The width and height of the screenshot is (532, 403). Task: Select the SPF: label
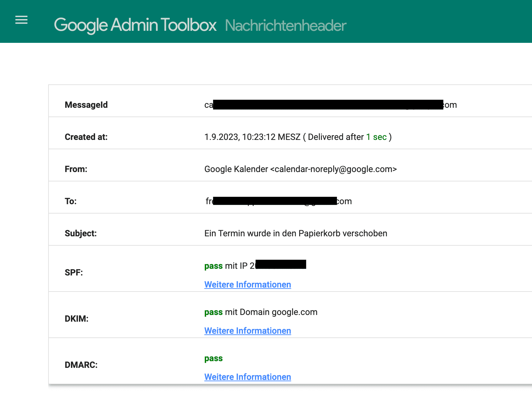click(x=74, y=272)
